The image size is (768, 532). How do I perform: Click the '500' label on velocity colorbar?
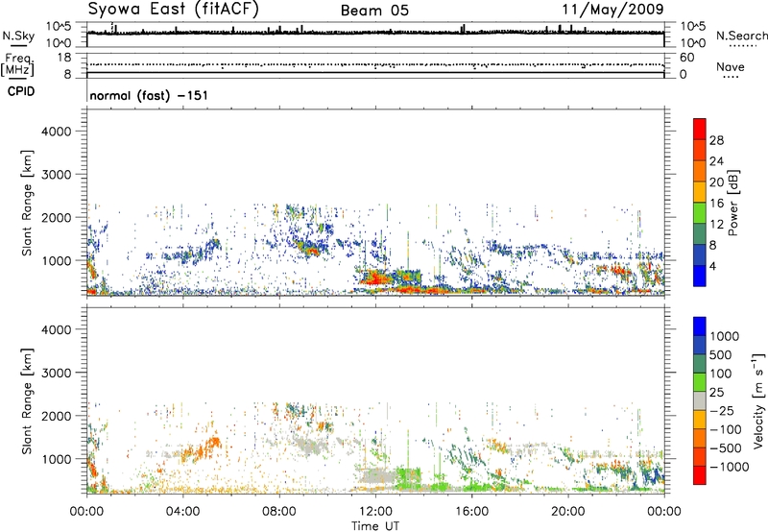[x=723, y=355]
